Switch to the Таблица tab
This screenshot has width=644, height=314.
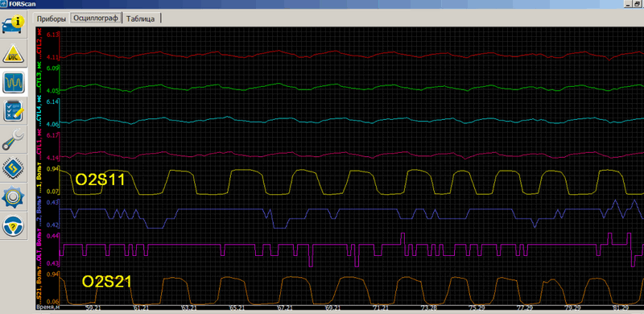click(140, 19)
